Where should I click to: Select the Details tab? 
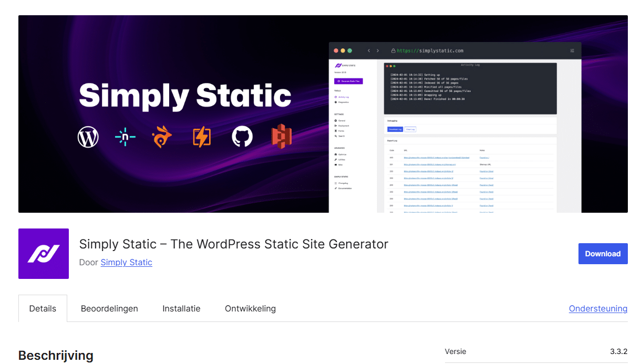pos(43,308)
